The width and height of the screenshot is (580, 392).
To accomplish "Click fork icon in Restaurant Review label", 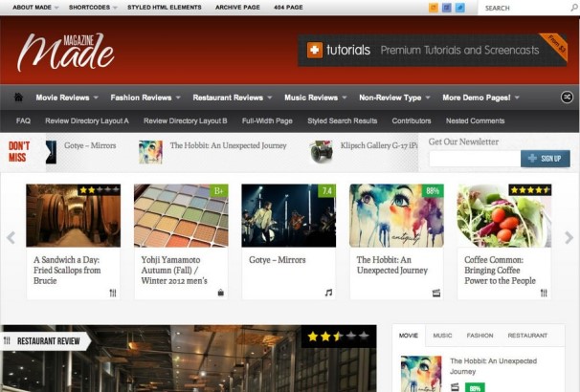I will 7,340.
